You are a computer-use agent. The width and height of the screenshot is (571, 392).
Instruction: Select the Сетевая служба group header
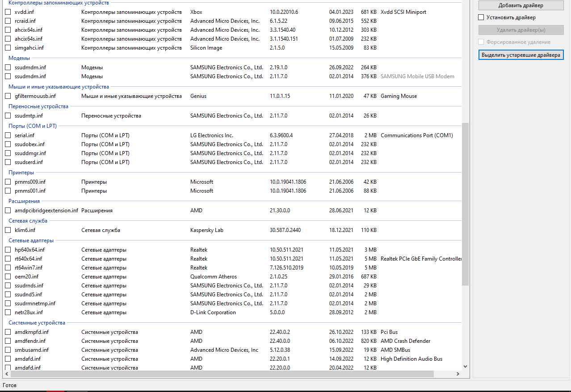coord(28,221)
